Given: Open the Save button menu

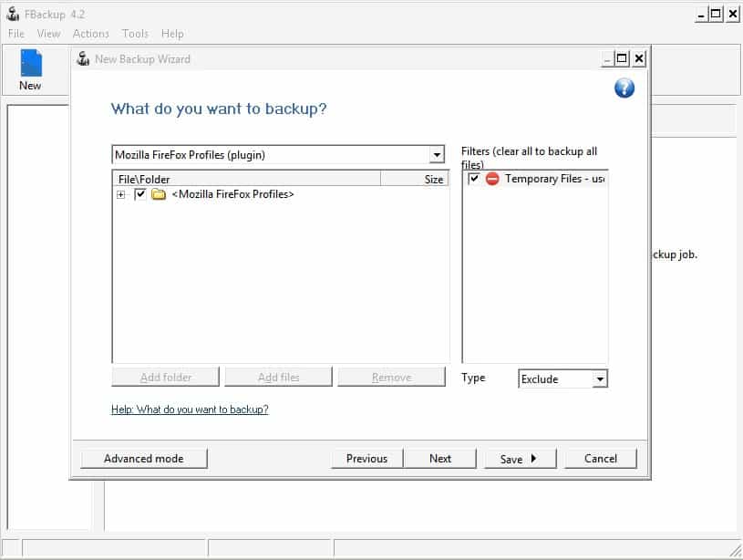Looking at the screenshot, I should click(519, 459).
